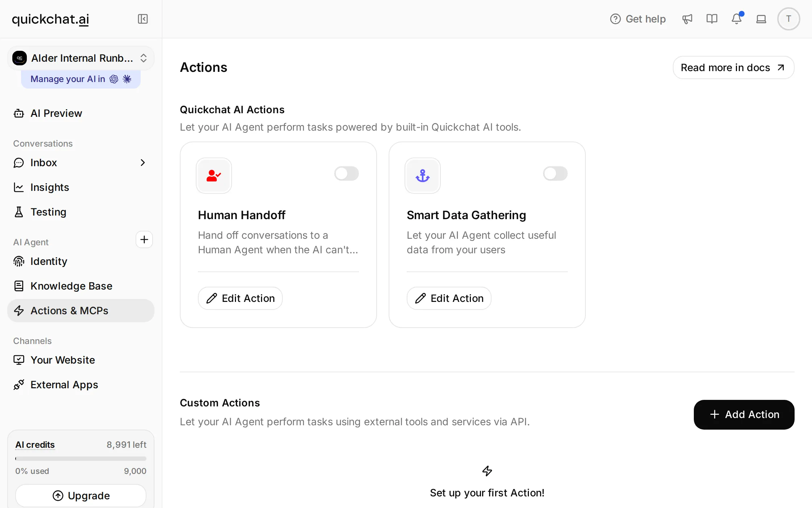Click the Add Action button

(x=744, y=414)
